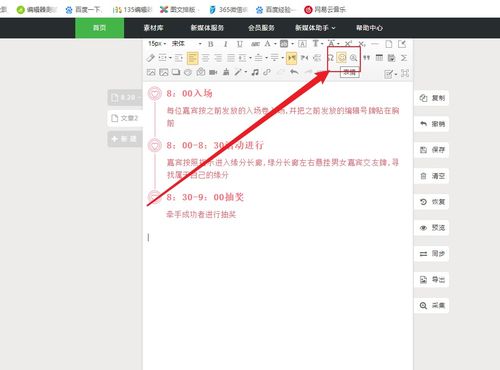Open 帮助中心 in the navigation bar

(x=369, y=28)
